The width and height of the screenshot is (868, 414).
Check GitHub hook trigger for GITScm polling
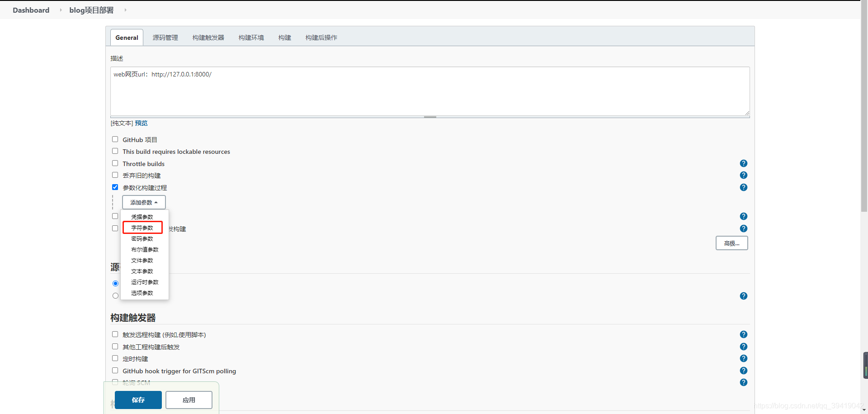click(x=115, y=371)
